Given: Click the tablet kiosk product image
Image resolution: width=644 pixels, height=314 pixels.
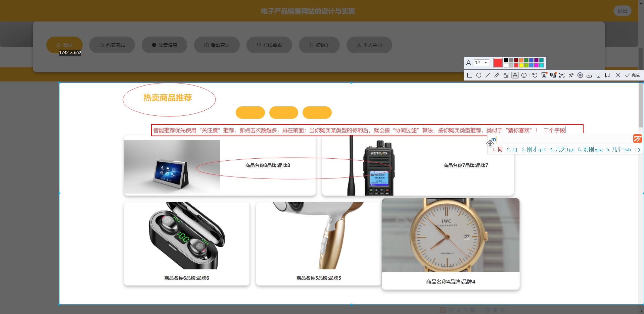Looking at the screenshot, I should coord(172,167).
